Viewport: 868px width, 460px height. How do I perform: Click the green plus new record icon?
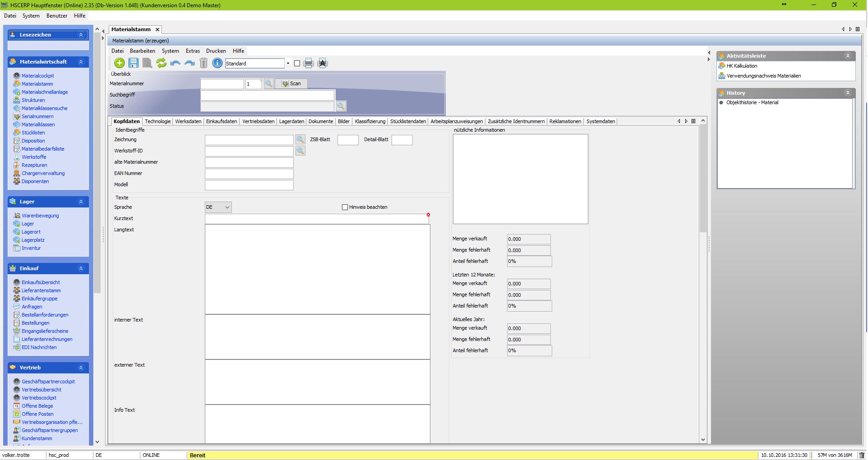[120, 63]
